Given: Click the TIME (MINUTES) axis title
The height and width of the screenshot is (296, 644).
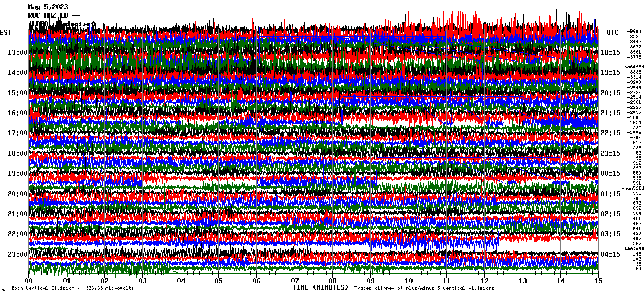Looking at the screenshot, I should click(x=320, y=288).
